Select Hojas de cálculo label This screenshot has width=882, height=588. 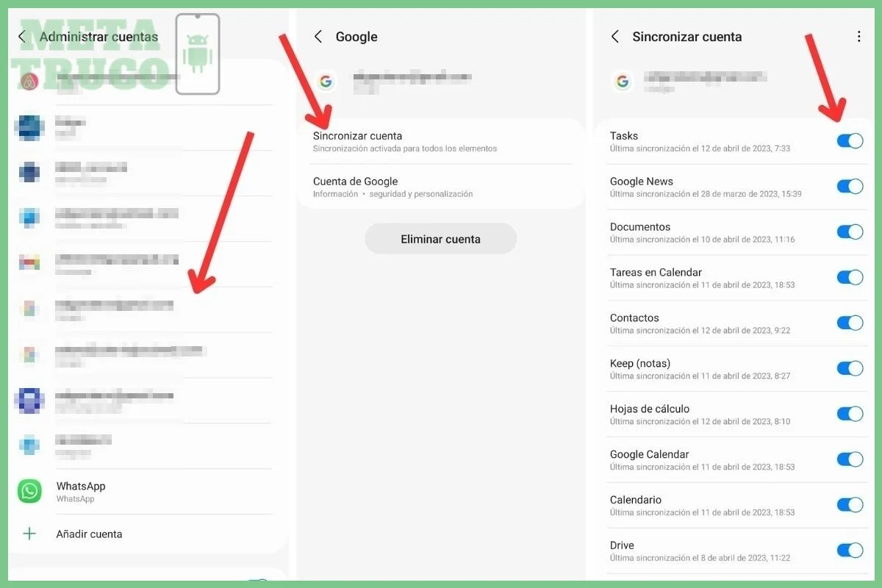click(650, 409)
